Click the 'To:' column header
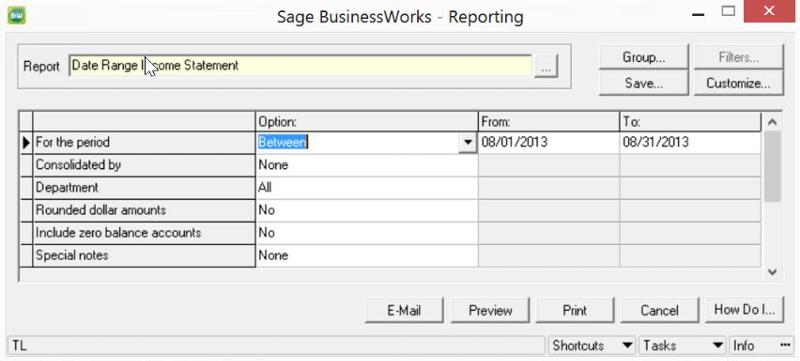This screenshot has height=361, width=800. point(691,121)
